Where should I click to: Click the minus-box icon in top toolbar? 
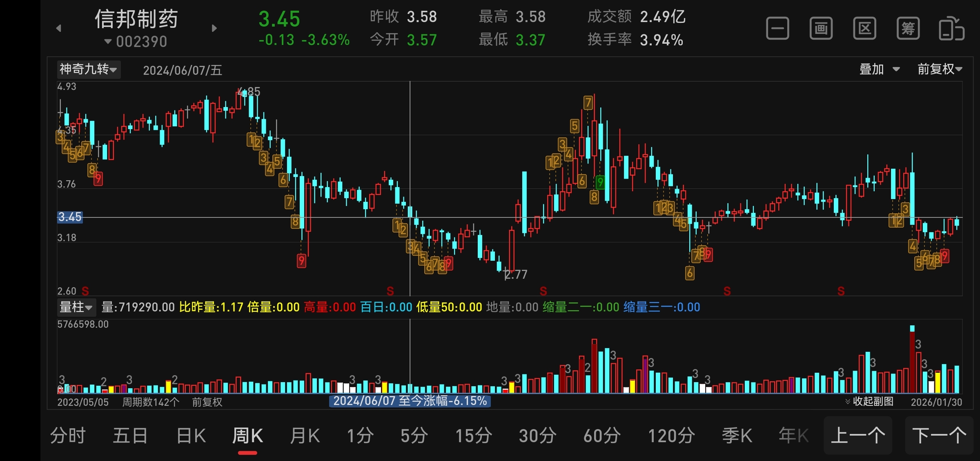click(x=777, y=29)
